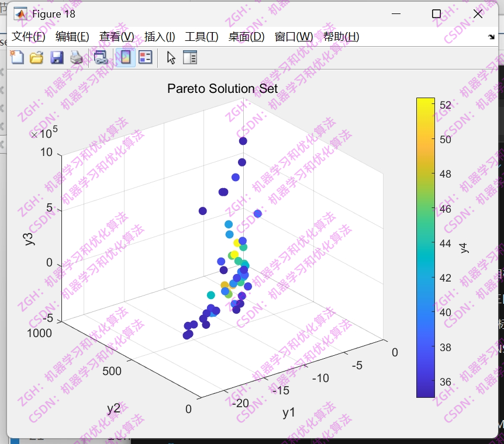The height and width of the screenshot is (444, 504).
Task: Open the 插入 (Insert) menu
Action: 158,36
